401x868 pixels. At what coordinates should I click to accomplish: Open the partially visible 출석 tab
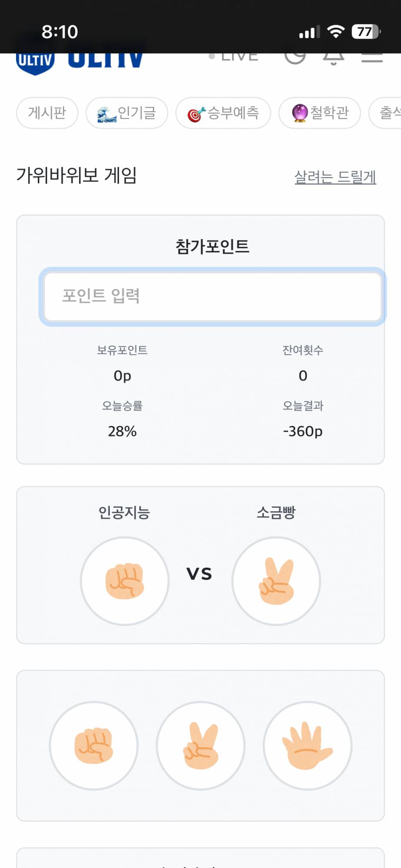point(388,113)
